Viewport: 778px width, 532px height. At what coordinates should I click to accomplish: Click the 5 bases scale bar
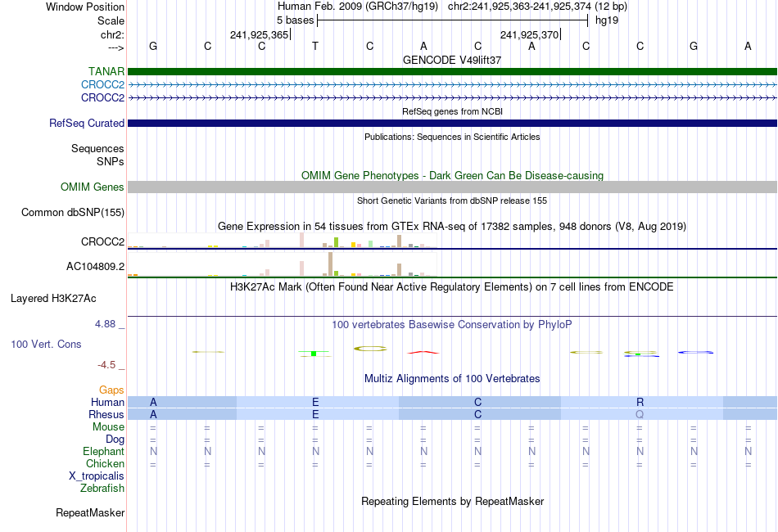(453, 20)
